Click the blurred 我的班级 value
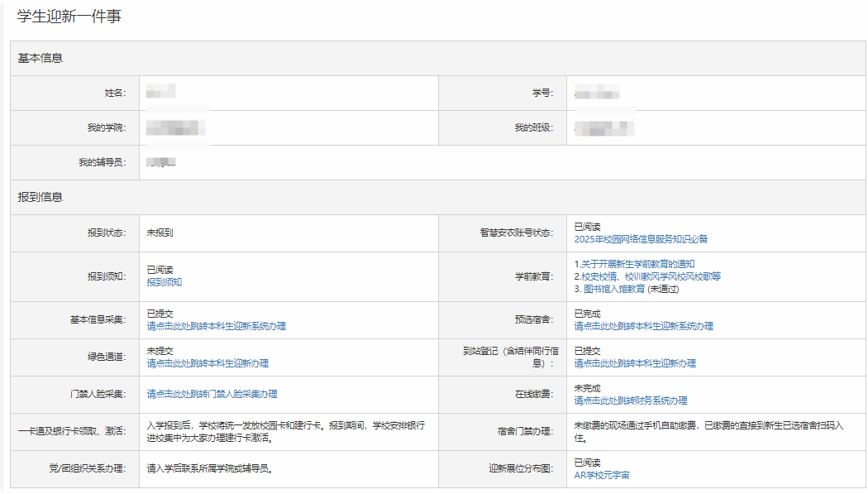 click(x=604, y=127)
